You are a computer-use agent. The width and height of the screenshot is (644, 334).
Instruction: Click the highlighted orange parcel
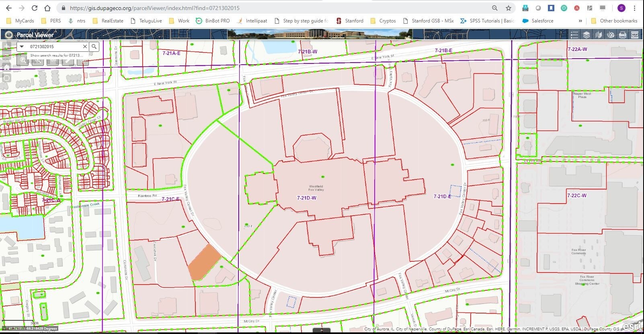click(x=204, y=263)
